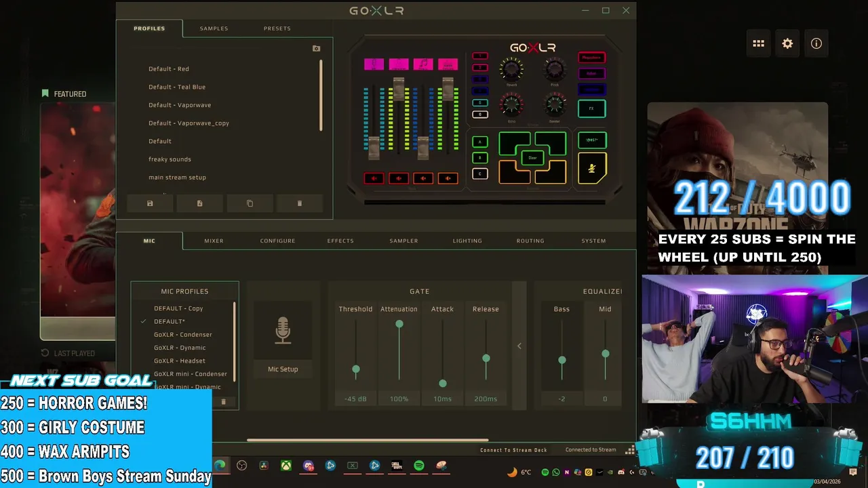Click the Gender knob

555,105
